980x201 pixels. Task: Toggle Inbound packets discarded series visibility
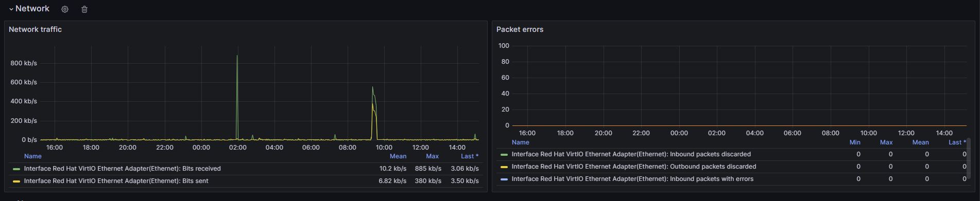(x=631, y=154)
